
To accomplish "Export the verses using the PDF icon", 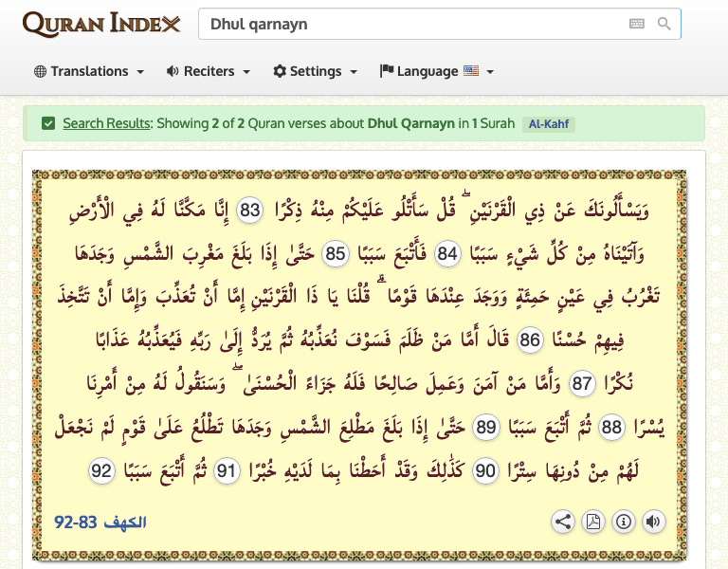I will pos(593,521).
